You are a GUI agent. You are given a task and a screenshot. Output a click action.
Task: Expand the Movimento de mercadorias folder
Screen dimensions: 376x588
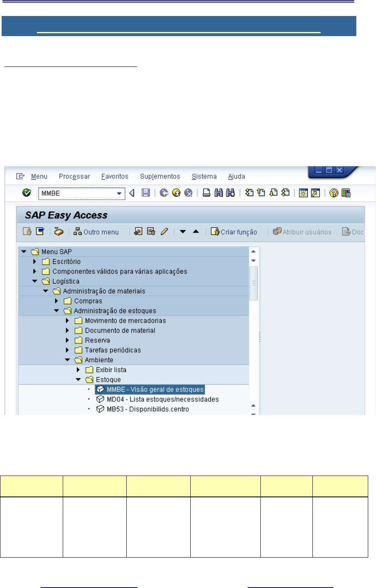point(68,321)
